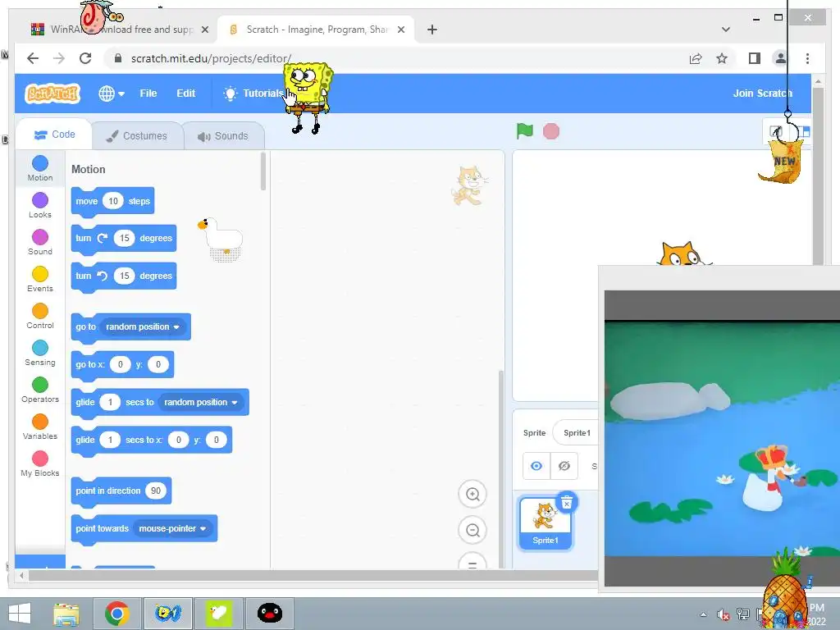The width and height of the screenshot is (840, 630).
Task: Click the red stop button
Action: tap(550, 131)
